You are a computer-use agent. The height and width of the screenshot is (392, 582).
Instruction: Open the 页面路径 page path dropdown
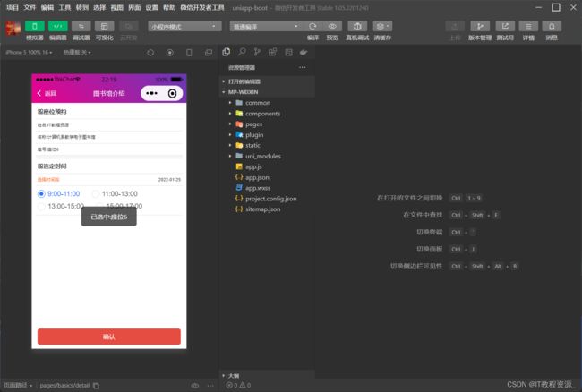pyautogui.click(x=18, y=386)
